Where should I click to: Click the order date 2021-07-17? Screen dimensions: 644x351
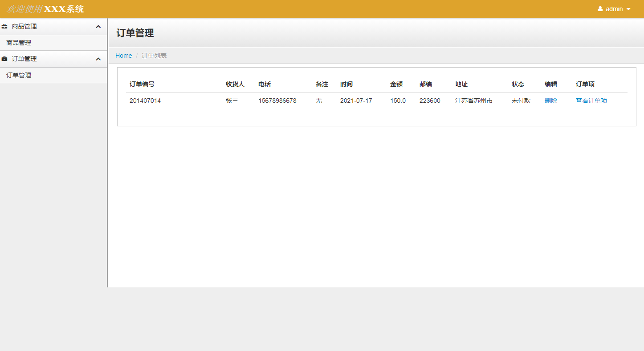[356, 101]
